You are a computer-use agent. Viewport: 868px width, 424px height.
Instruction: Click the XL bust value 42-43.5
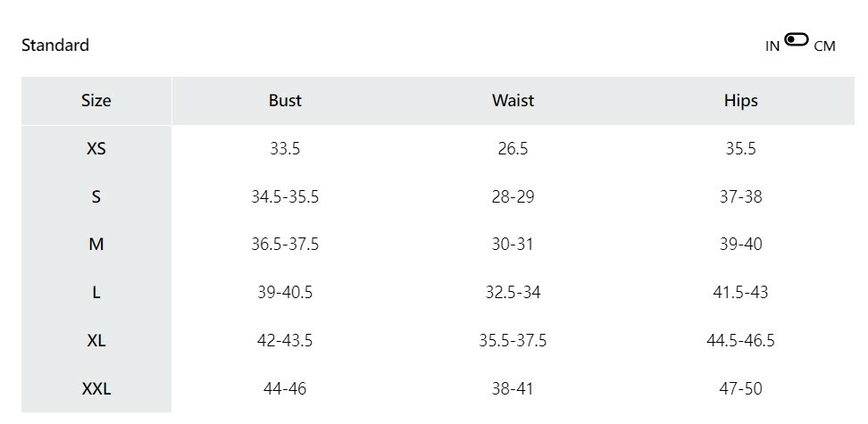point(285,341)
